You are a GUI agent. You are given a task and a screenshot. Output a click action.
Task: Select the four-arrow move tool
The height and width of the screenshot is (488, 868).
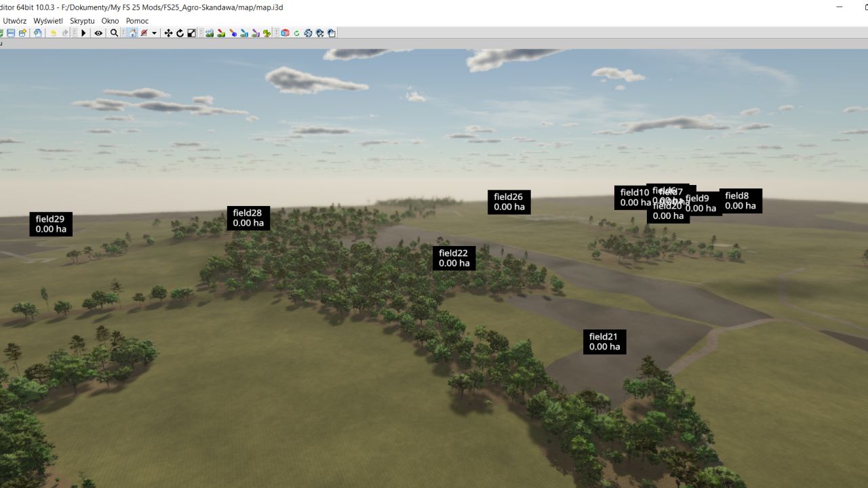coord(168,33)
